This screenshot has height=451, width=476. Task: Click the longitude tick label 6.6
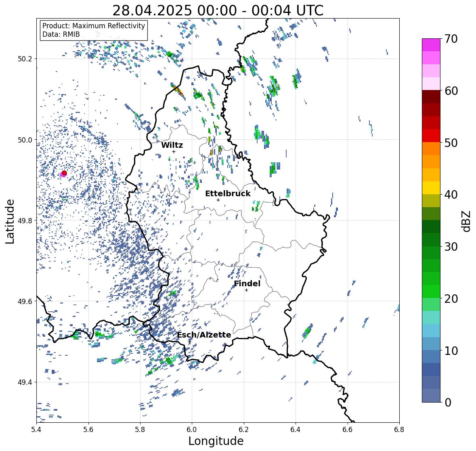point(347,430)
